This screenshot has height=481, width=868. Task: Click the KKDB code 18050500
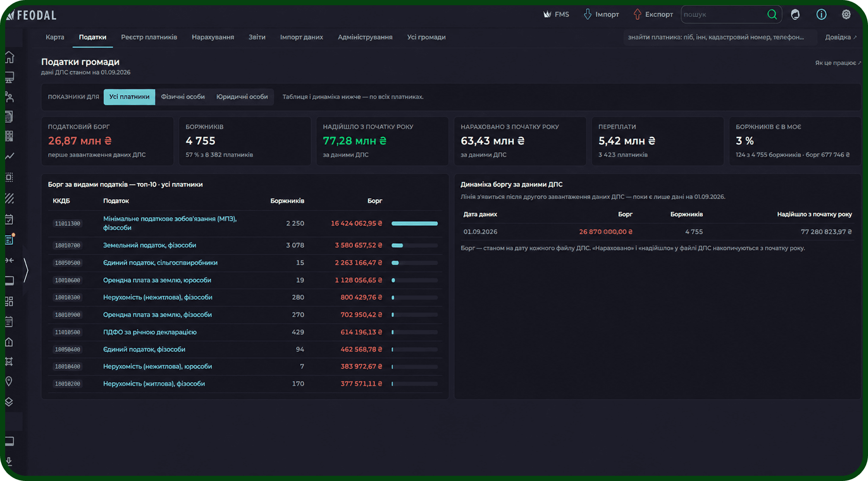[67, 263]
